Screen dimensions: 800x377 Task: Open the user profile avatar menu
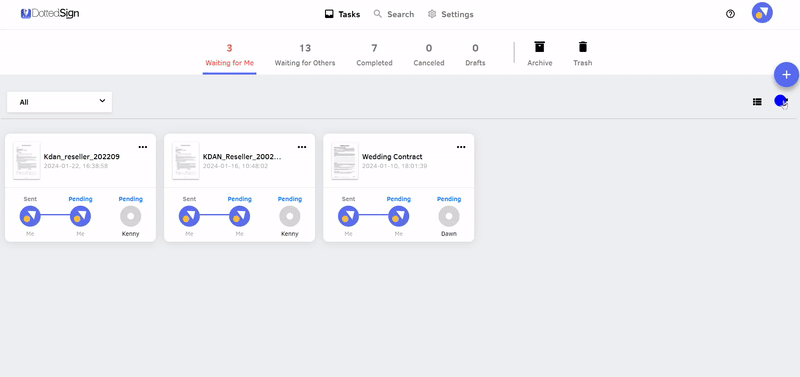click(x=762, y=13)
